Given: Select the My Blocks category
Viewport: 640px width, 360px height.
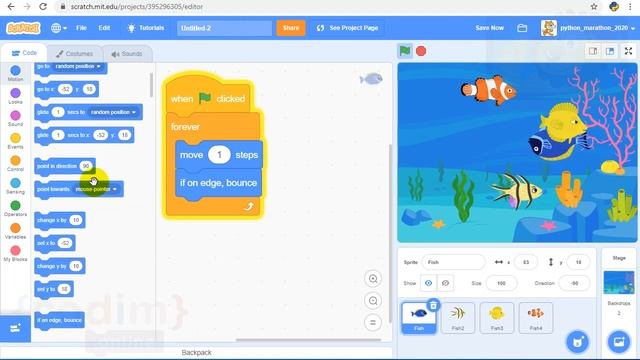Looking at the screenshot, I should (16, 253).
